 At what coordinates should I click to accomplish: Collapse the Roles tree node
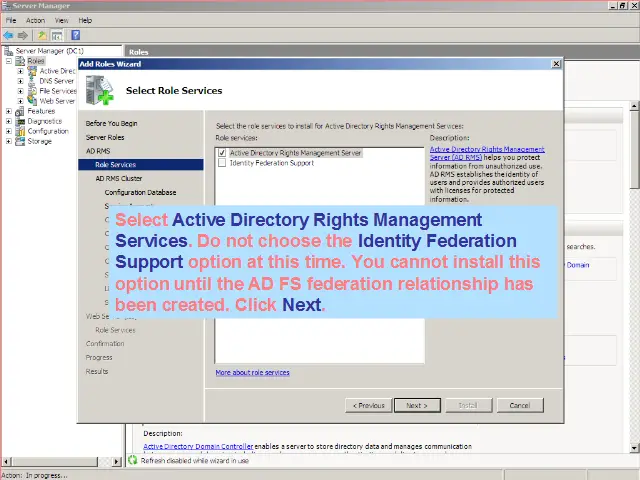click(9, 61)
